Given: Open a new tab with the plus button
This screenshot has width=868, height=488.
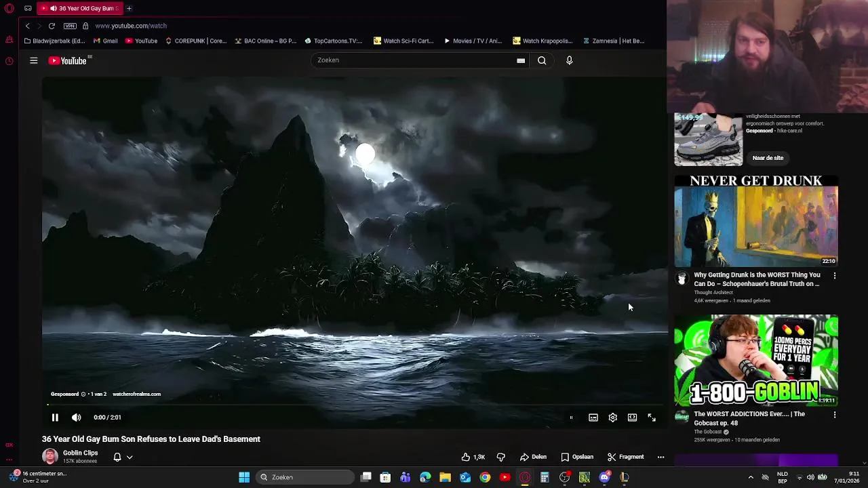Looking at the screenshot, I should point(129,8).
